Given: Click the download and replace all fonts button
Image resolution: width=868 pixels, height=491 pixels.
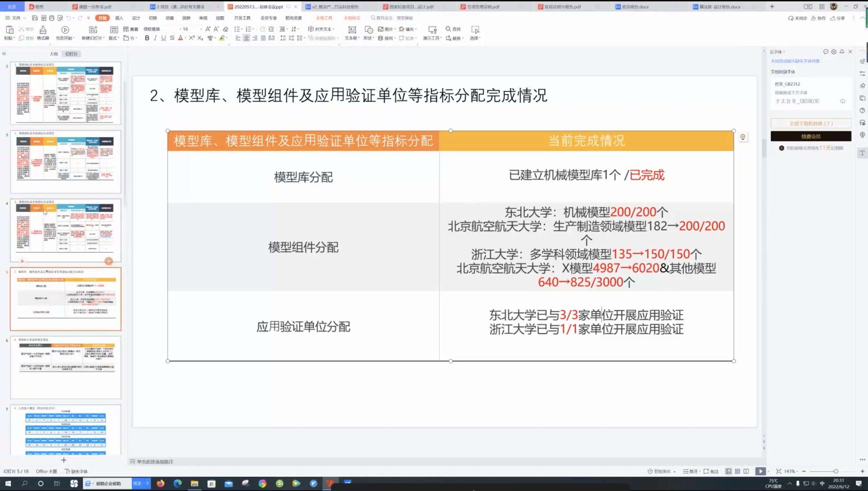Looking at the screenshot, I should click(811, 124).
